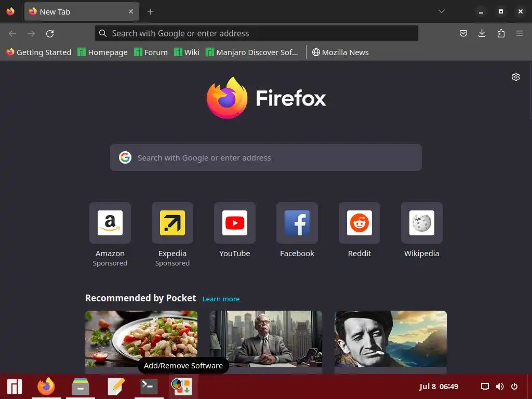Open the file manager taskbar icon
Viewport: 532px width, 399px height.
(81, 387)
